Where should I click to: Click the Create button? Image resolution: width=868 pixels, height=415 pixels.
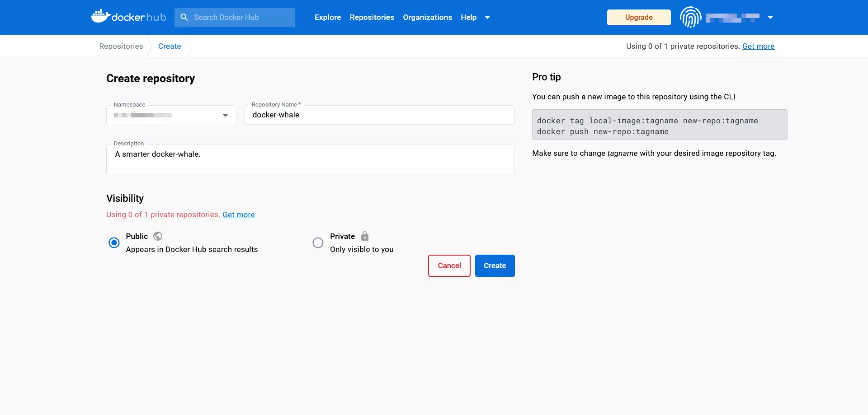click(x=495, y=266)
